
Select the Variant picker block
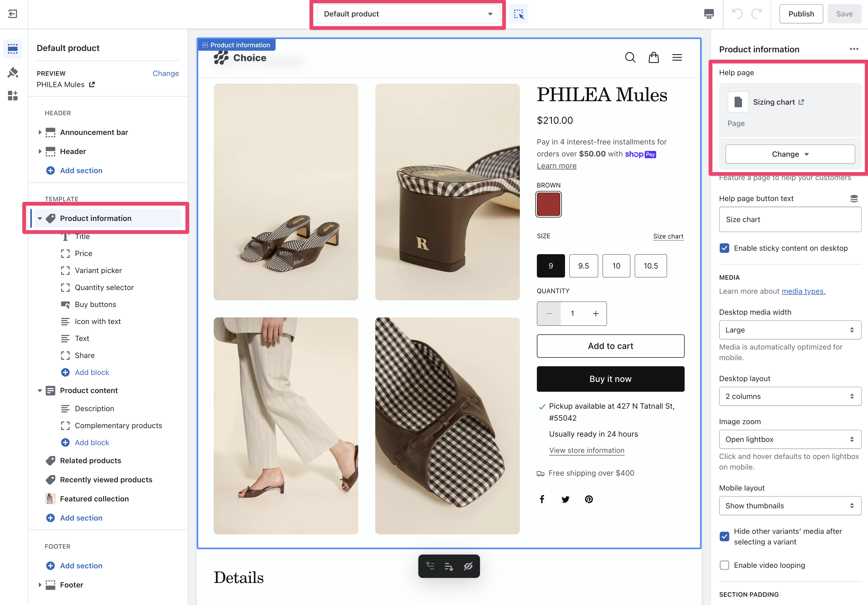[98, 271]
